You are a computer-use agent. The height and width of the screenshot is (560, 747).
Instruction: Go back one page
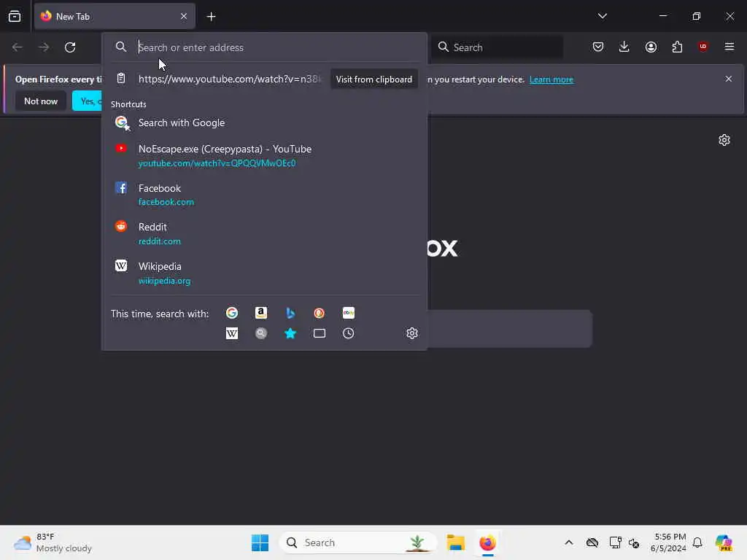point(18,47)
